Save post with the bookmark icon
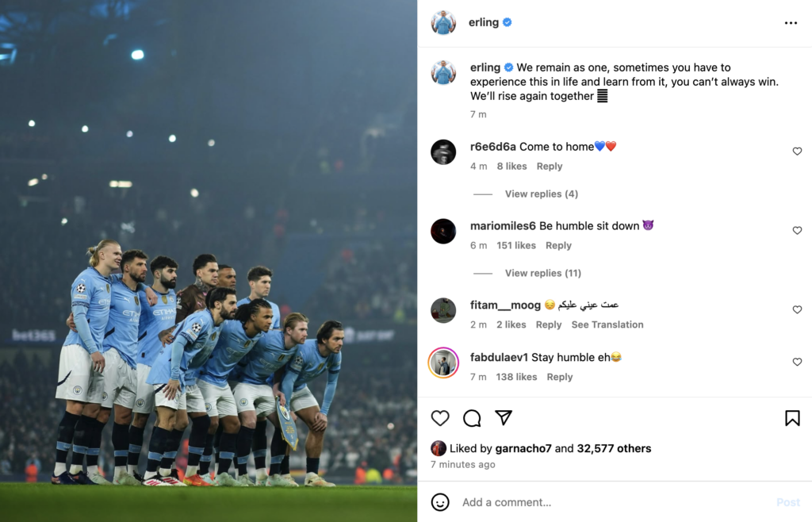This screenshot has width=812, height=522. [792, 418]
